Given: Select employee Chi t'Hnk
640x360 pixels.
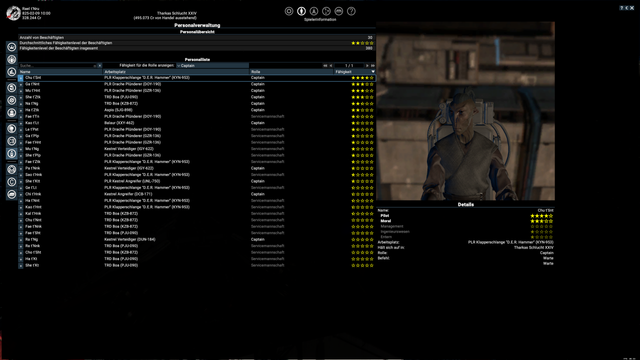Looking at the screenshot, I should coord(33,194).
